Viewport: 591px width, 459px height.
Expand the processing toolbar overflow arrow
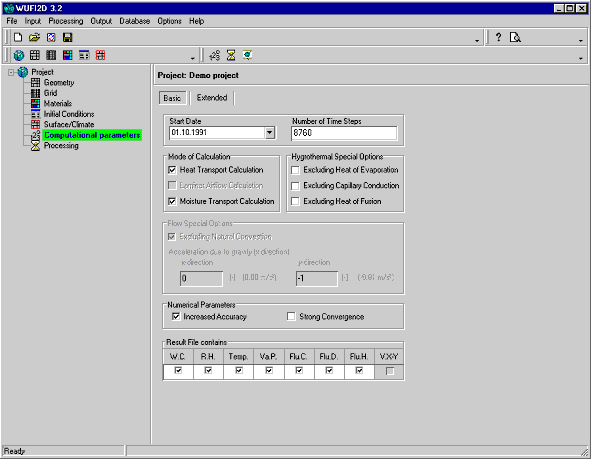coord(580,58)
